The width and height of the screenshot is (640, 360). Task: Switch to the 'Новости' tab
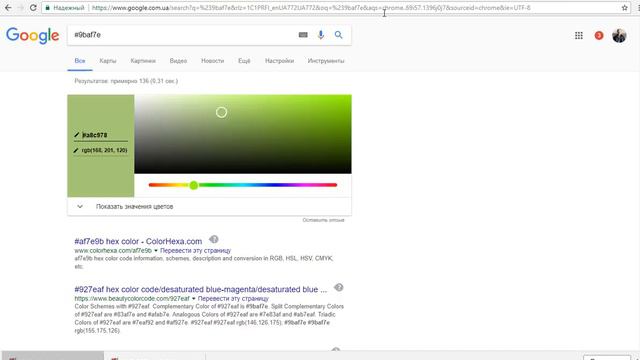point(212,61)
